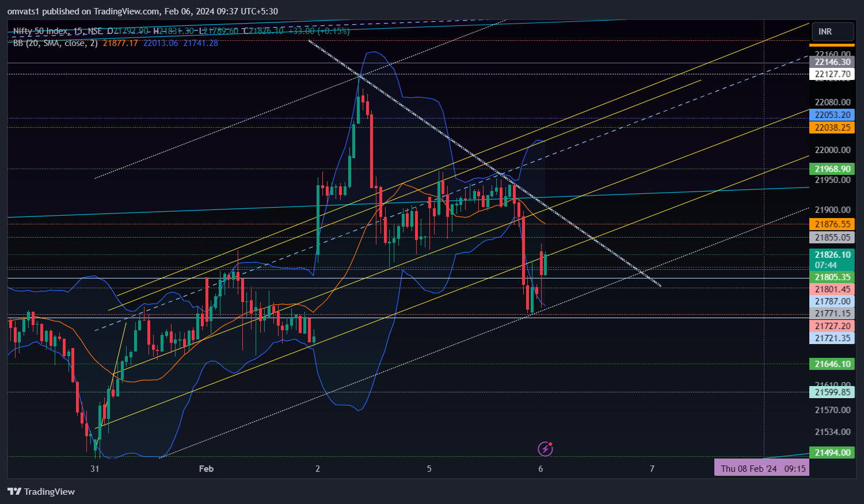This screenshot has width=864, height=504.
Task: Select the 22146.30 price label
Action: [832, 62]
